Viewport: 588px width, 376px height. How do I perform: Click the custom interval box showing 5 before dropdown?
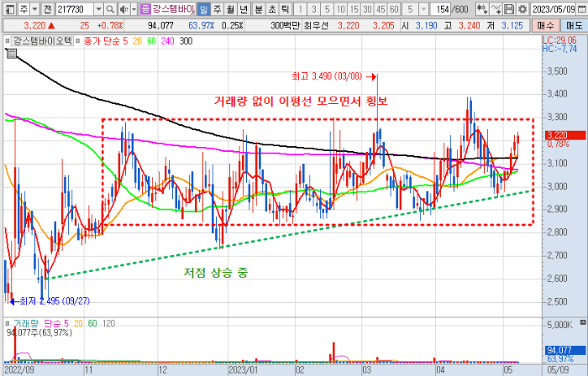tap(410, 9)
